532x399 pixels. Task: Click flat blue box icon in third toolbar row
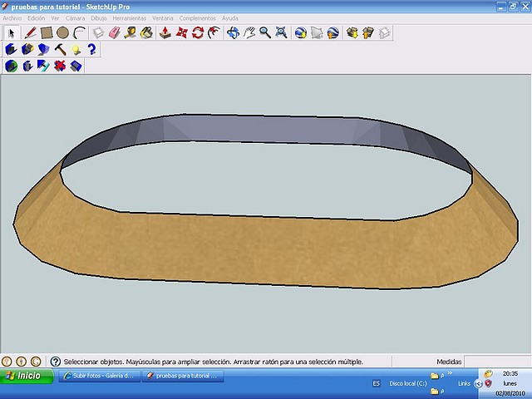[76, 66]
